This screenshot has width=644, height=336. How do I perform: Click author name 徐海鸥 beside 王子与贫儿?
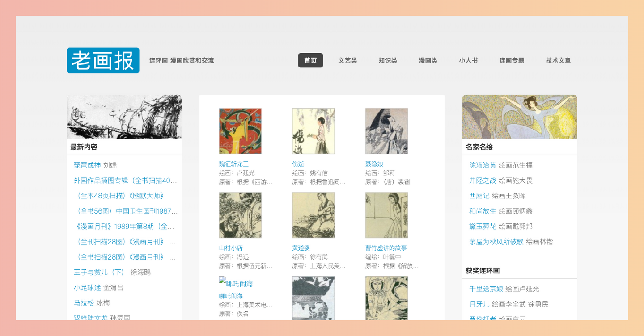pyautogui.click(x=141, y=272)
